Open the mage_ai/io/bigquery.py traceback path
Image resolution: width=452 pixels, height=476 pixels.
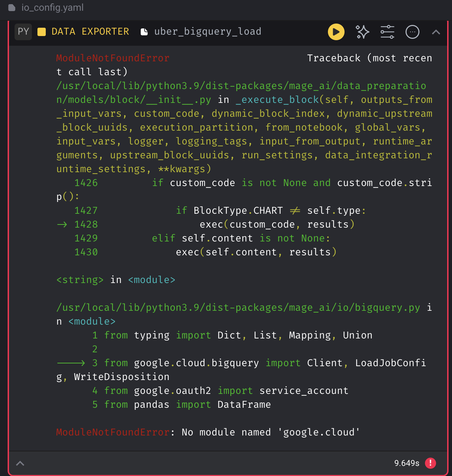238,308
